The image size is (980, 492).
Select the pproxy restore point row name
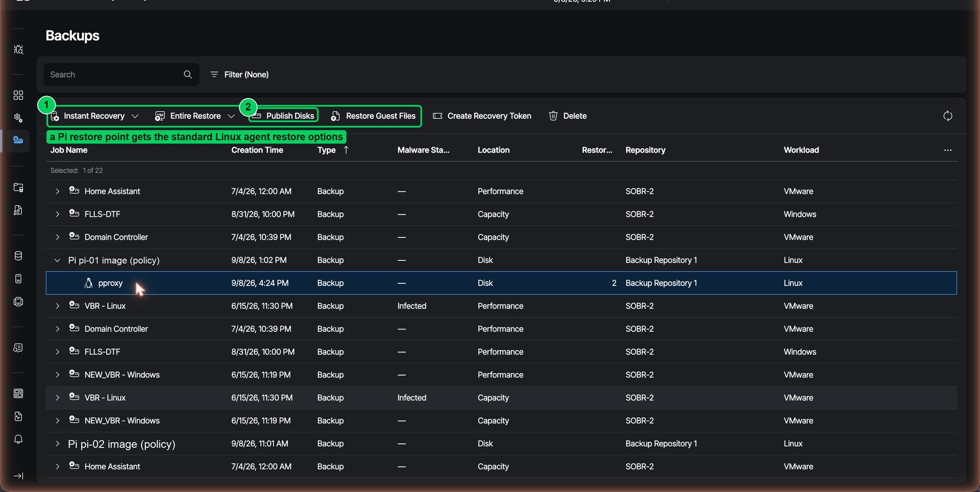coord(111,283)
